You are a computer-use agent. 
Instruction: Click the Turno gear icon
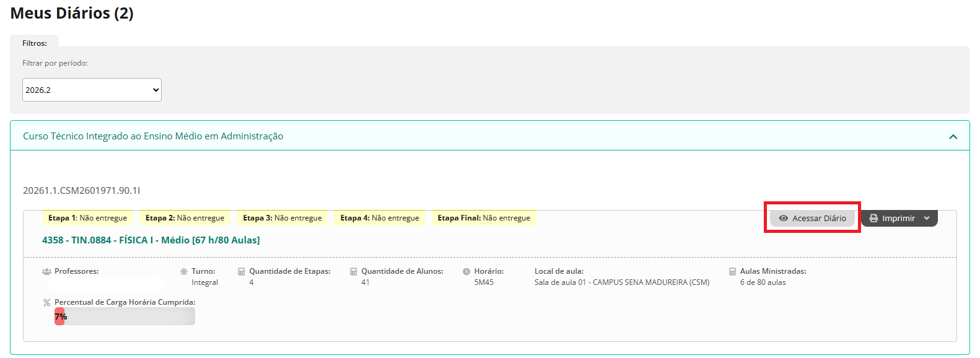184,271
